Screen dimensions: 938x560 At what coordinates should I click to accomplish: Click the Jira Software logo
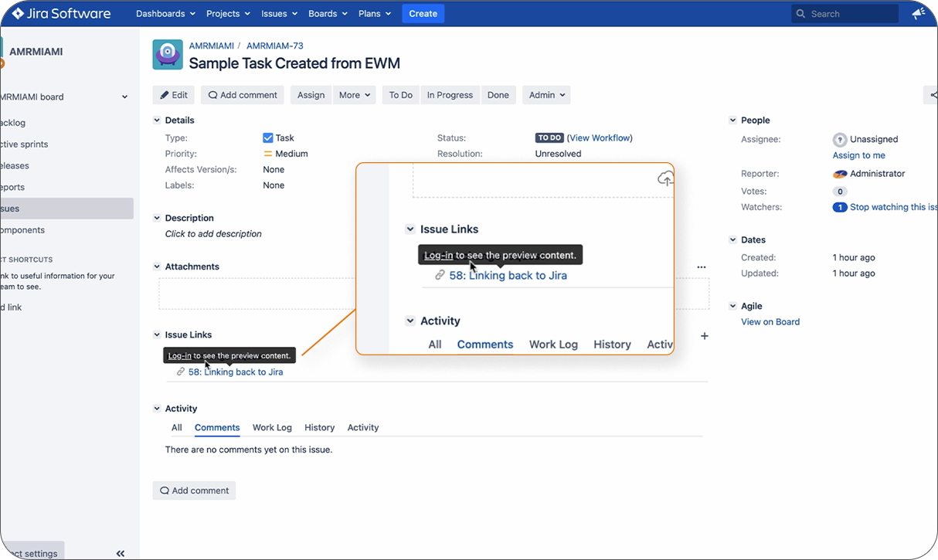61,13
